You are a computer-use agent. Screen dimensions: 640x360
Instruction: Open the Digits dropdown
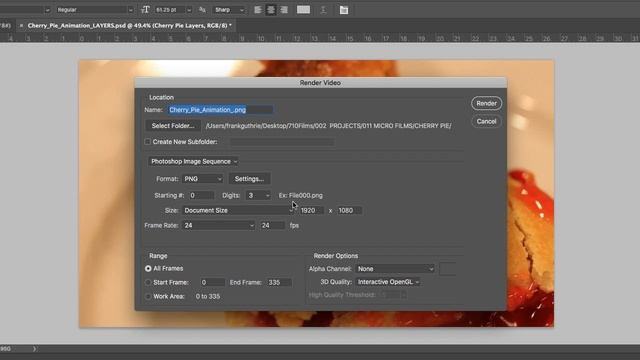point(258,196)
